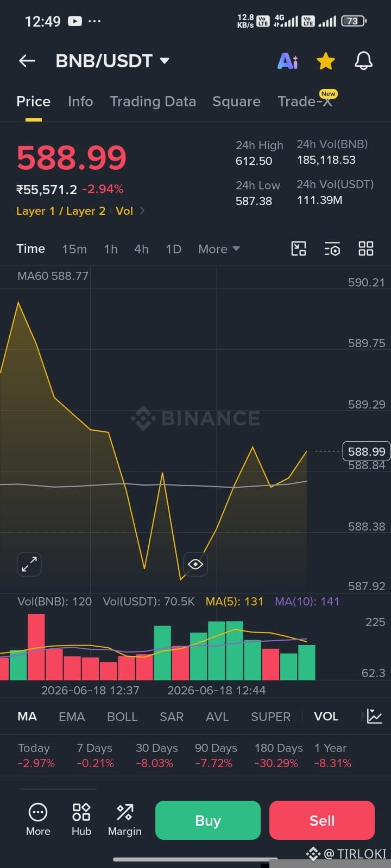Open price alerts bell icon
The width and height of the screenshot is (391, 868).
[363, 61]
